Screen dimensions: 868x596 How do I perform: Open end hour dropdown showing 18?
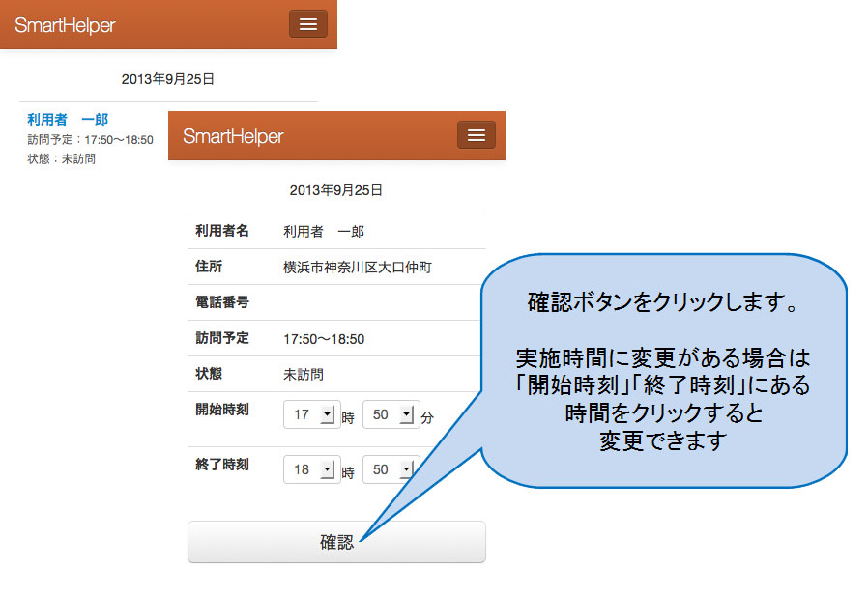(x=311, y=469)
